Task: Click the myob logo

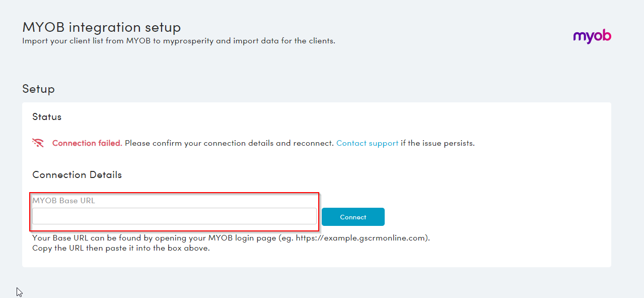Action: point(592,37)
